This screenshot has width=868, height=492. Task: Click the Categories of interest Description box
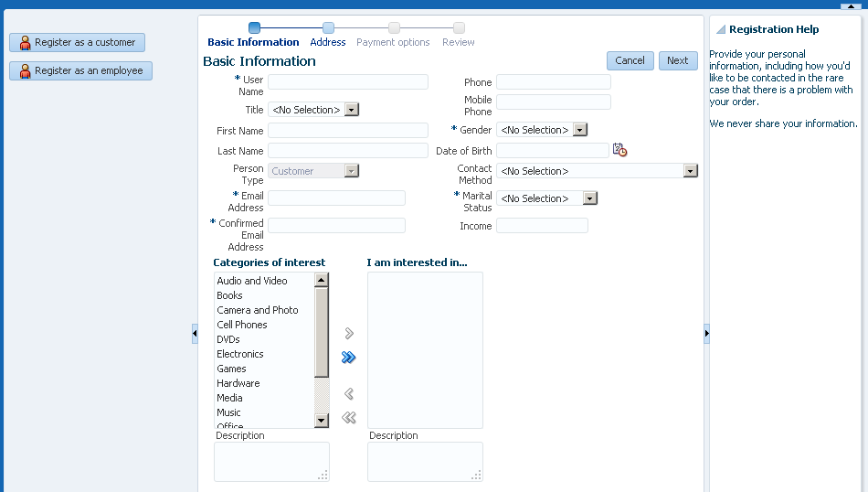click(271, 462)
